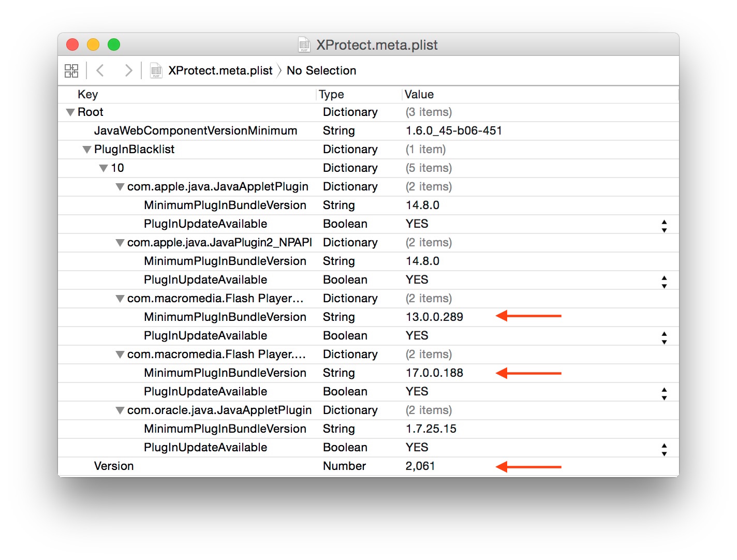Open Boolean stepper for oracle PlugInUpdateAvailable row
This screenshot has width=737, height=560.
point(664,448)
